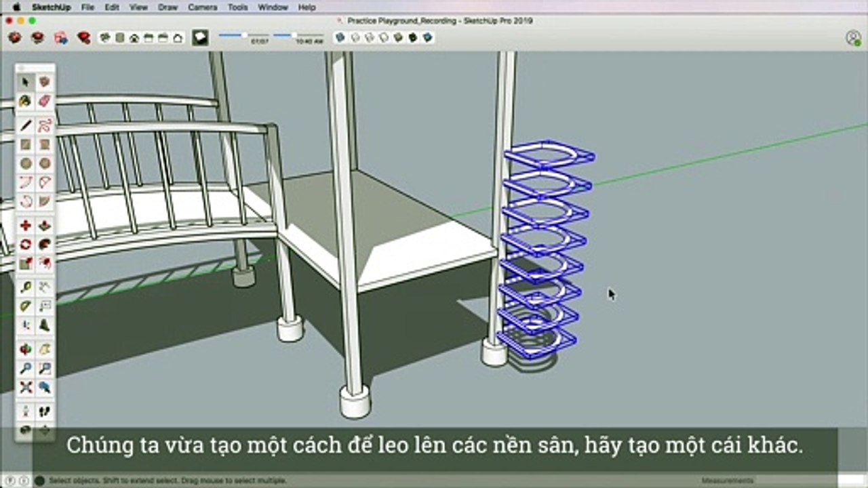
Task: Open the Draw menu
Action: click(x=167, y=7)
